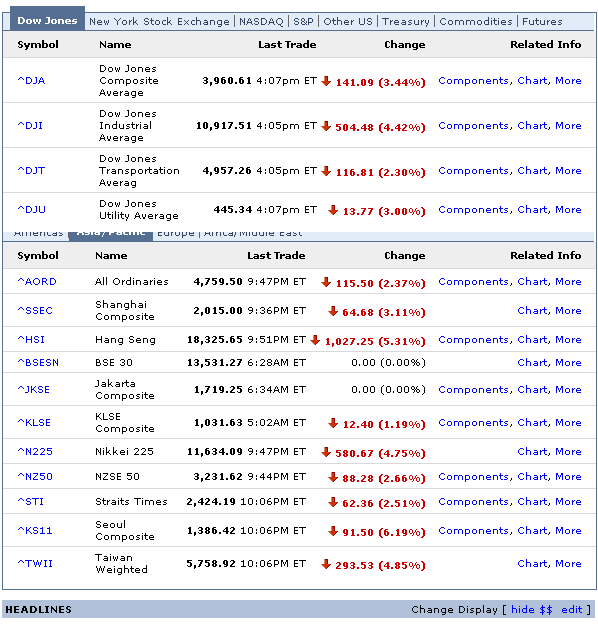Open the ^KLSE symbol link

[34, 423]
